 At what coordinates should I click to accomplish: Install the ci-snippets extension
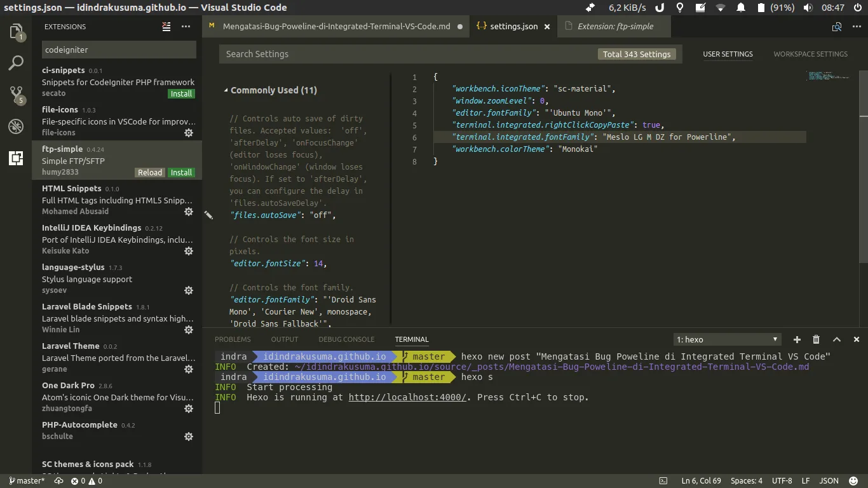(181, 93)
